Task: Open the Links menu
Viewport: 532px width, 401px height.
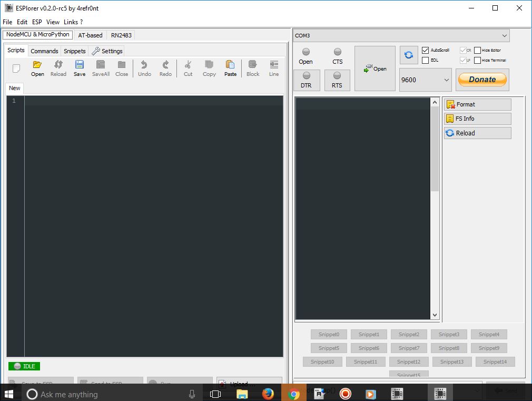Action: pos(71,22)
